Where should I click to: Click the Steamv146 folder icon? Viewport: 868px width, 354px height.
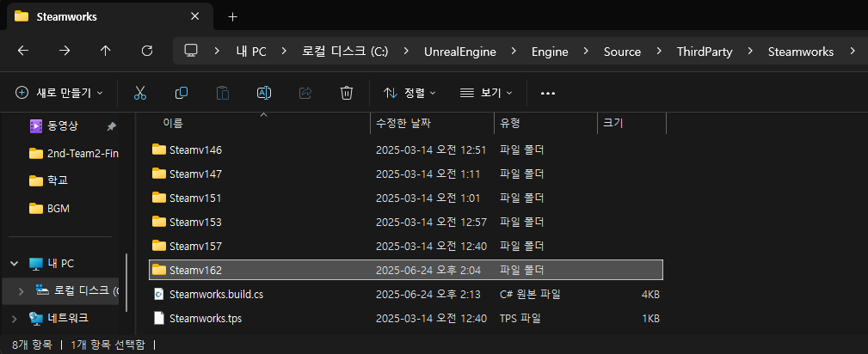pos(159,149)
